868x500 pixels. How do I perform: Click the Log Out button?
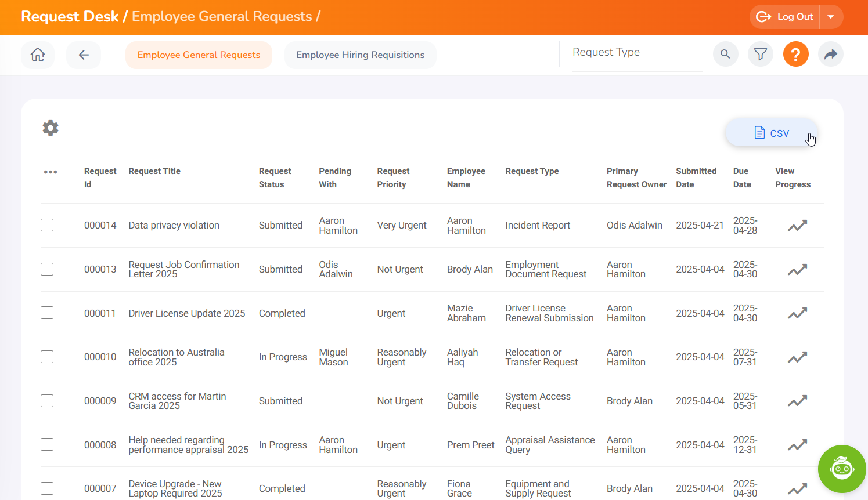[785, 17]
